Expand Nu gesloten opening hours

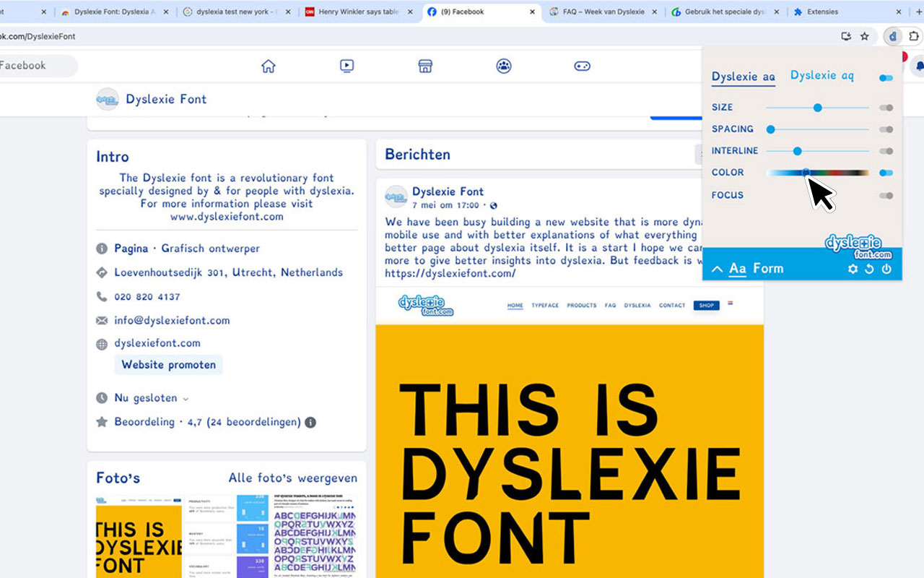click(186, 399)
